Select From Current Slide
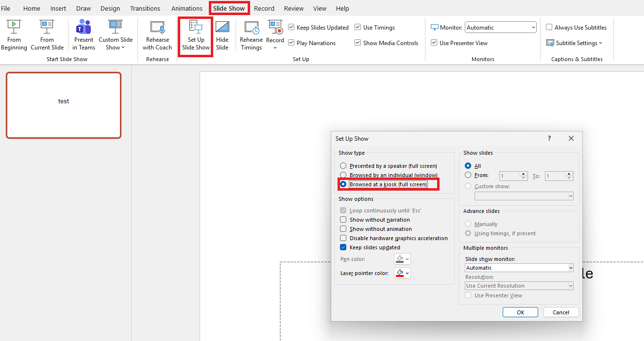644x341 pixels. (47, 34)
